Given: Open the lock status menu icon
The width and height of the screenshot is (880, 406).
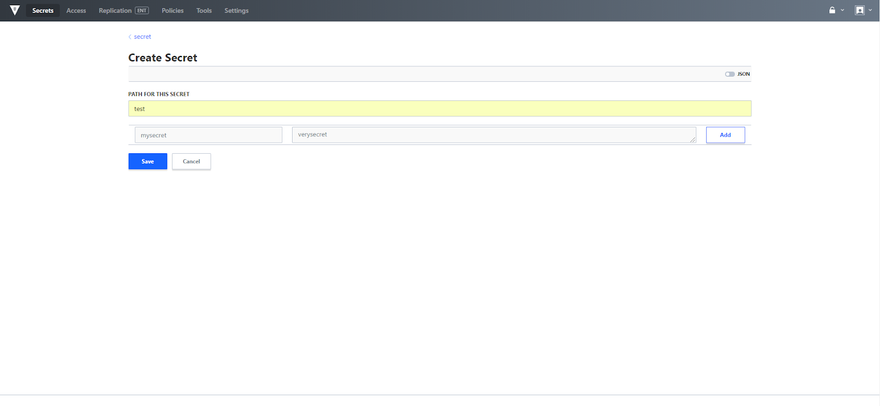Looking at the screenshot, I should [x=832, y=10].
